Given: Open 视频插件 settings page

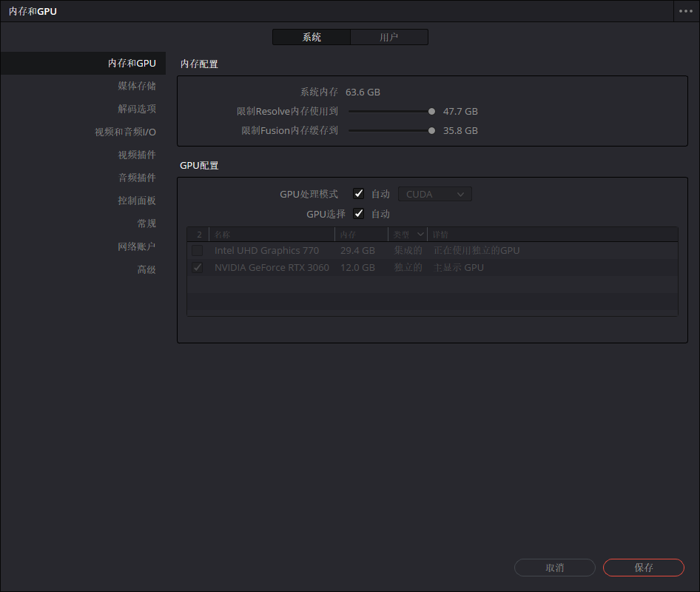Looking at the screenshot, I should point(137,155).
